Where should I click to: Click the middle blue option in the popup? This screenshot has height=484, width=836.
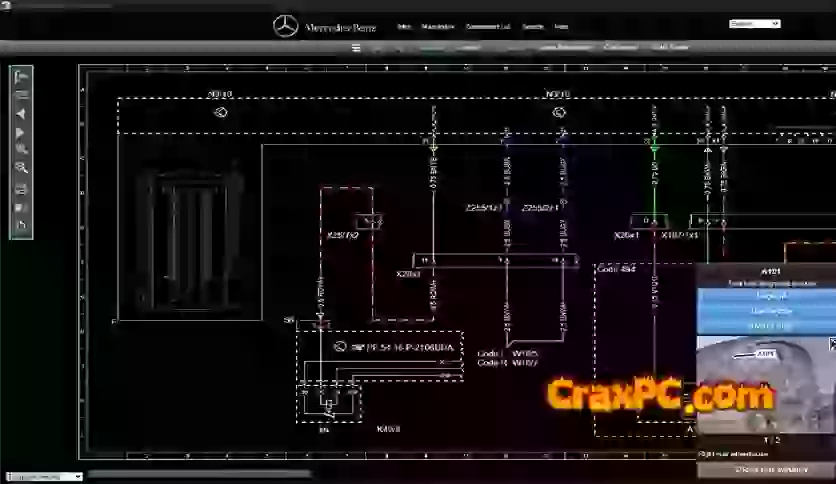point(767,311)
